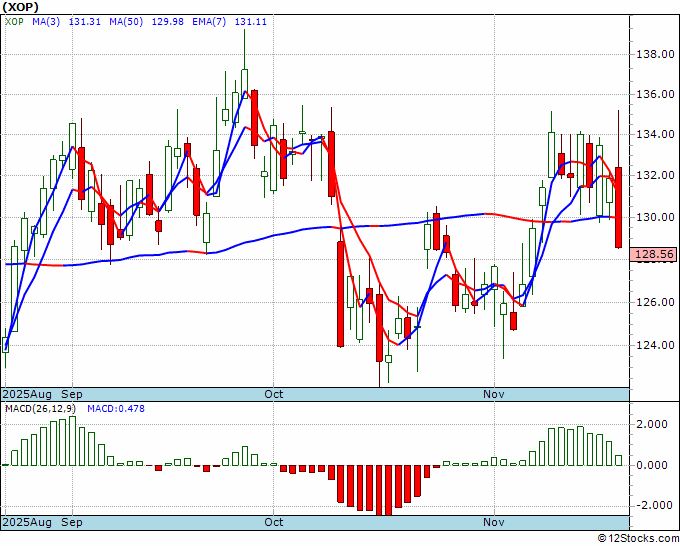The height and width of the screenshot is (546, 680).
Task: Click the MA(50) value 129.98
Action: click(167, 22)
